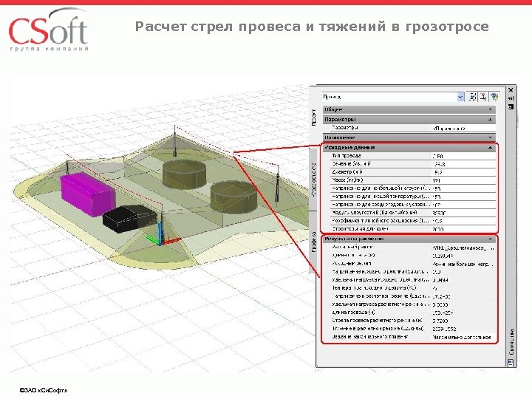This screenshot has width=532, height=399.
Task: Collapse the Исходные данные section
Action: pyautogui.click(x=409, y=148)
